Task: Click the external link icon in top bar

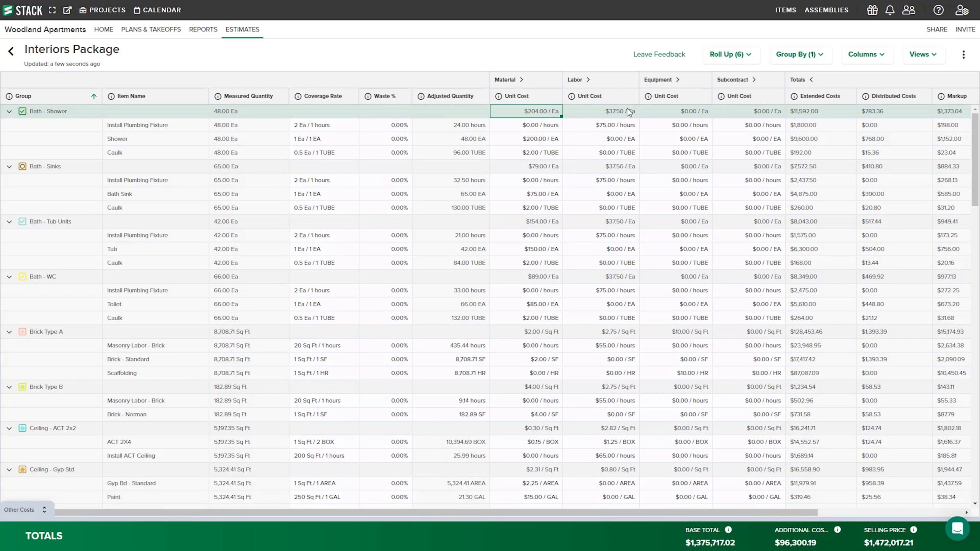Action: point(67,10)
